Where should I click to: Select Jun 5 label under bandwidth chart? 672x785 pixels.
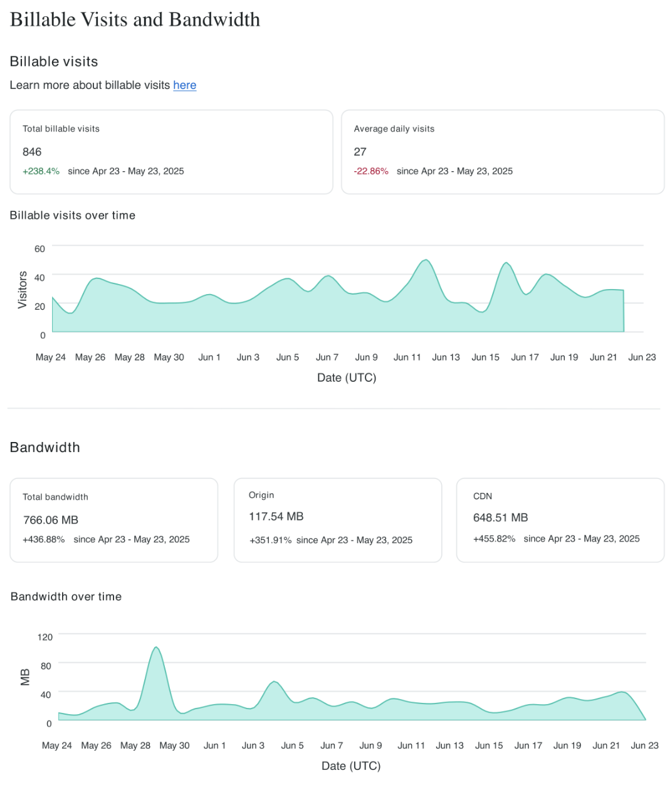pos(292,745)
